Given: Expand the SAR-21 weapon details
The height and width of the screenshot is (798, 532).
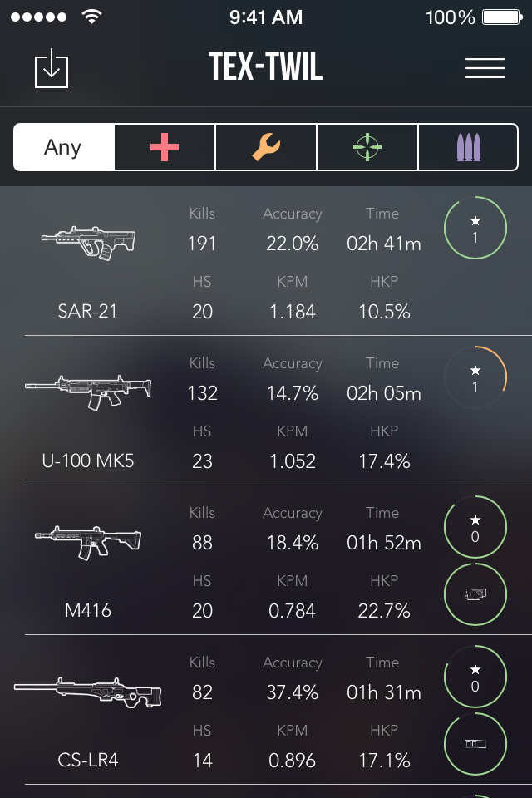Looking at the screenshot, I should [x=266, y=258].
